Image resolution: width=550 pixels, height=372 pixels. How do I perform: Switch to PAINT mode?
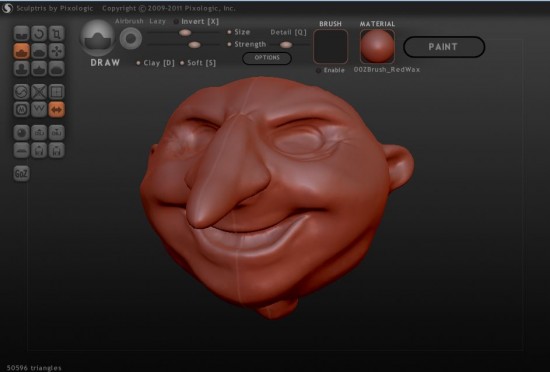click(x=444, y=47)
